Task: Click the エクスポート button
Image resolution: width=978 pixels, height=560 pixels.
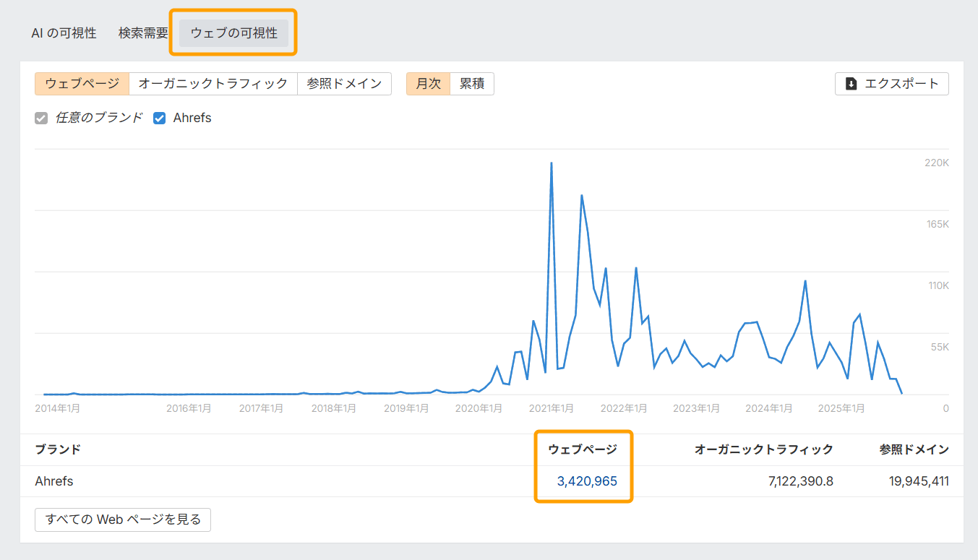Action: (892, 84)
